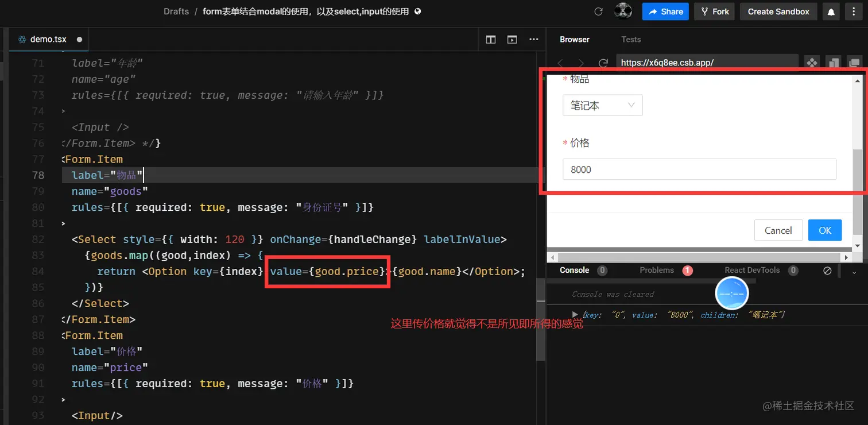Click the preview URL address field
The height and width of the screenshot is (425, 868).
707,63
